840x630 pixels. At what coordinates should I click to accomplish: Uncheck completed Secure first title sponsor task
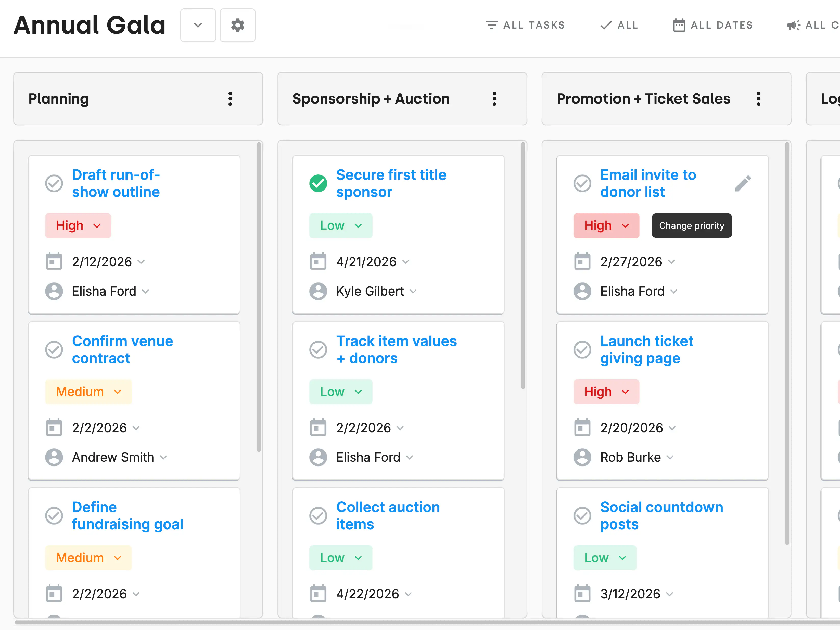318,183
